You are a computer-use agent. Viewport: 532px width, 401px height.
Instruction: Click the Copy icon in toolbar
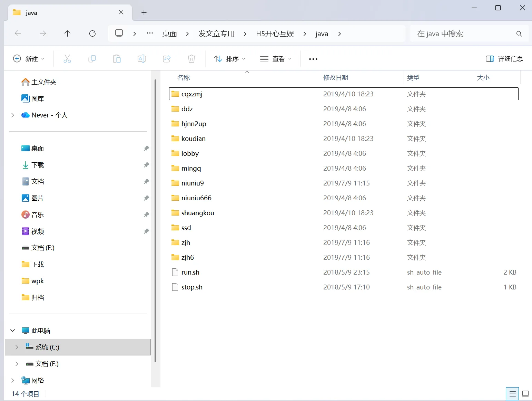click(x=92, y=59)
